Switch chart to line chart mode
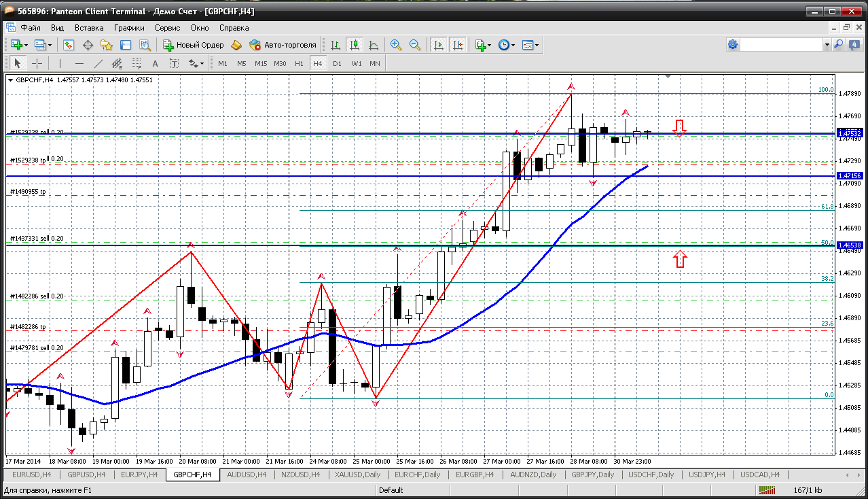 (374, 45)
